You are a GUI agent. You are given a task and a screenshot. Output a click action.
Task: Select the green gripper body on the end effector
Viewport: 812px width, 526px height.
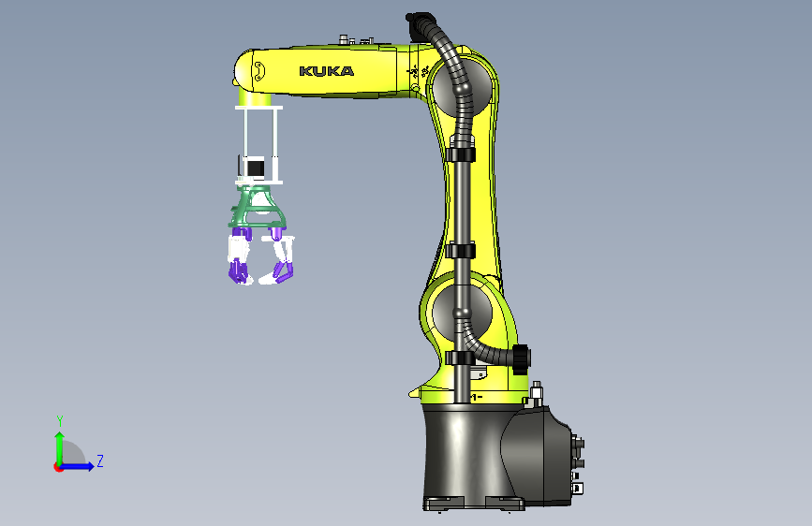[257, 207]
